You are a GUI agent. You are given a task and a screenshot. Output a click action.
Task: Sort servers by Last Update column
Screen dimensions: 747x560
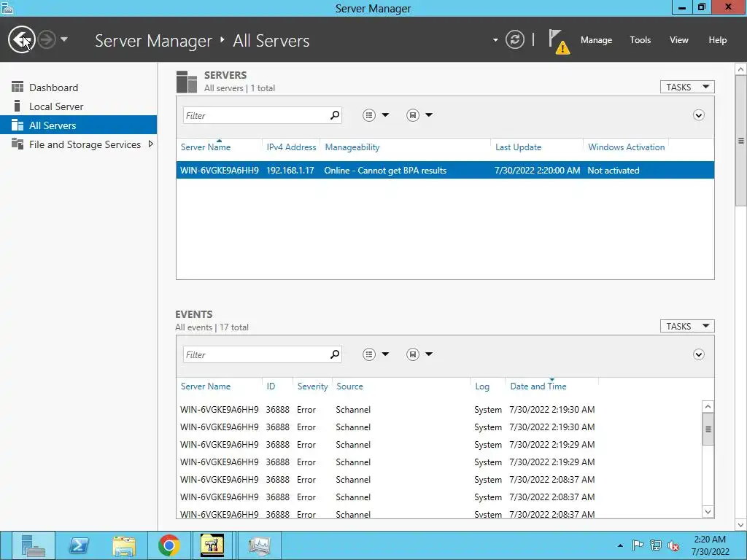pyautogui.click(x=518, y=147)
